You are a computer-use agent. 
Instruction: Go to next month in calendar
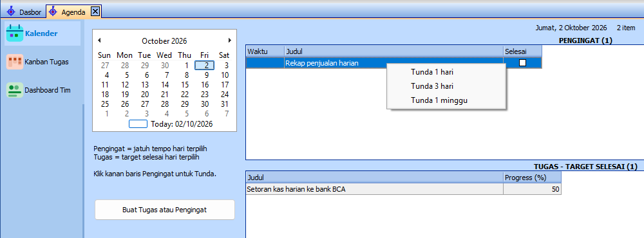point(230,41)
